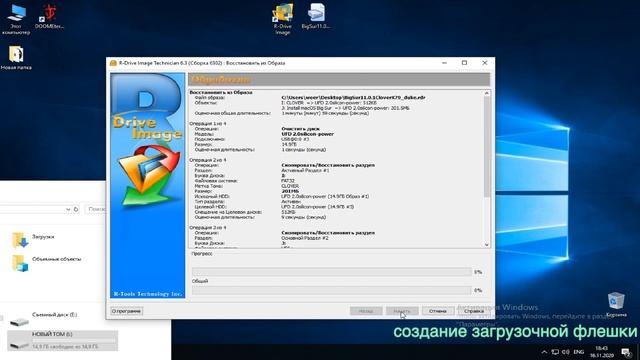Click the Начать button
The image size is (640, 360).
[402, 311]
